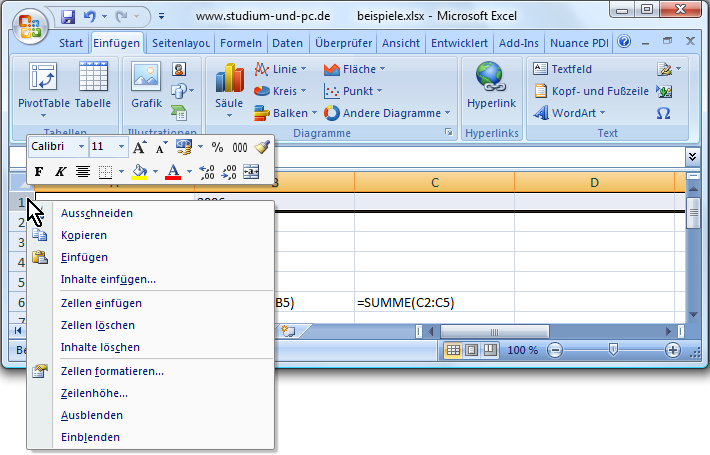The height and width of the screenshot is (455, 710).
Task: Open Excel help question mark
Action: [x=624, y=42]
